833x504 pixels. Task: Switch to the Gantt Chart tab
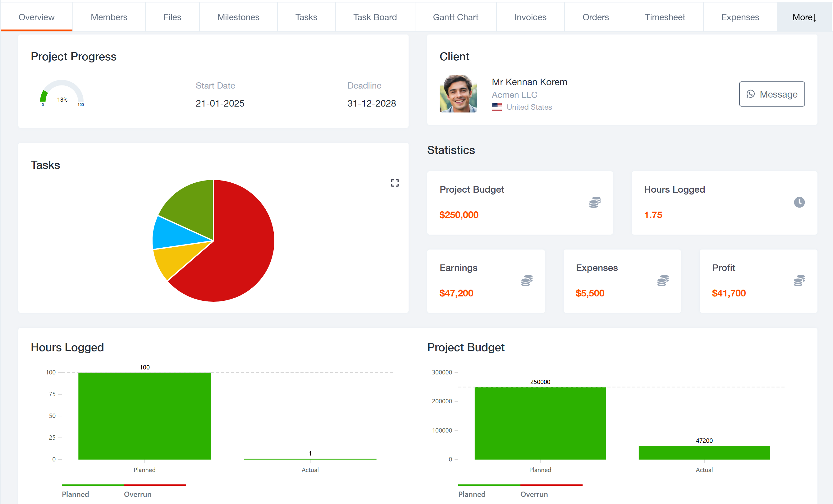(455, 17)
